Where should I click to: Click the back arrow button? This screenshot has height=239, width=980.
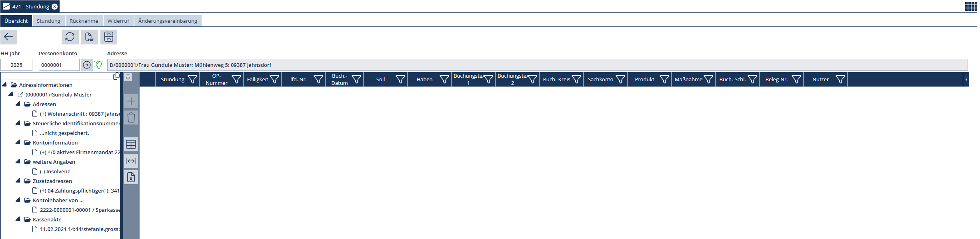[8, 37]
